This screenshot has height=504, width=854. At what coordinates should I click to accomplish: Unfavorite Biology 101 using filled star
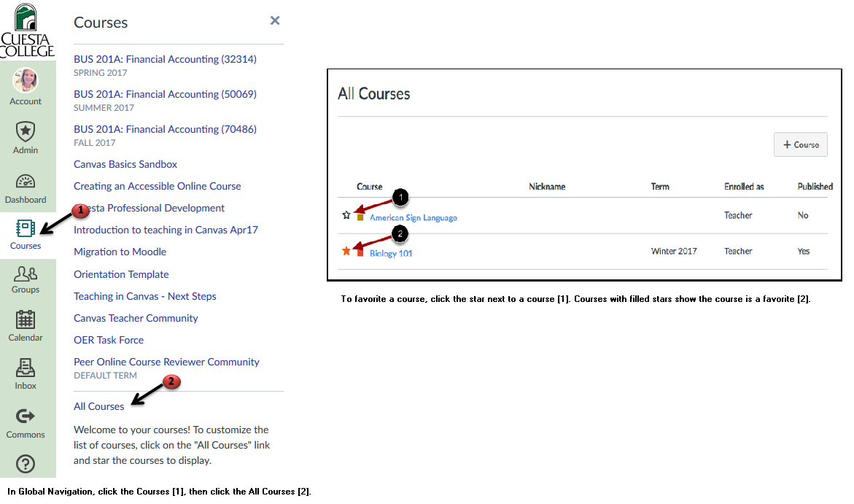[x=346, y=251]
